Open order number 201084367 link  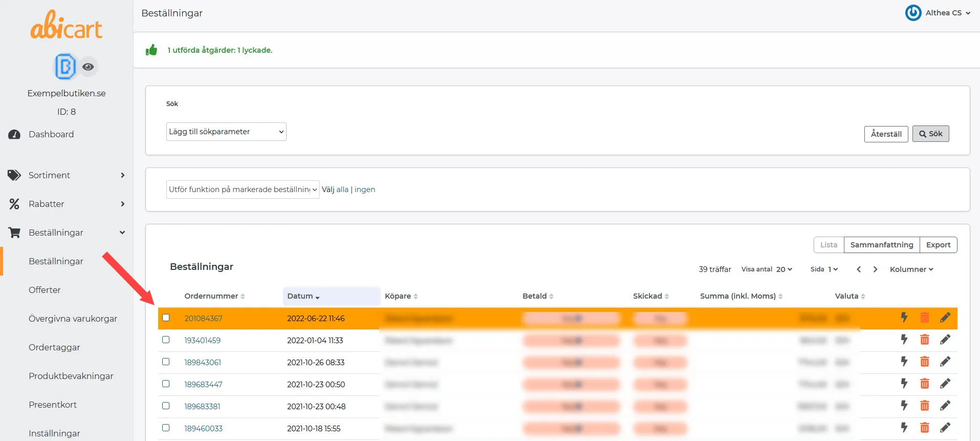pyautogui.click(x=203, y=318)
